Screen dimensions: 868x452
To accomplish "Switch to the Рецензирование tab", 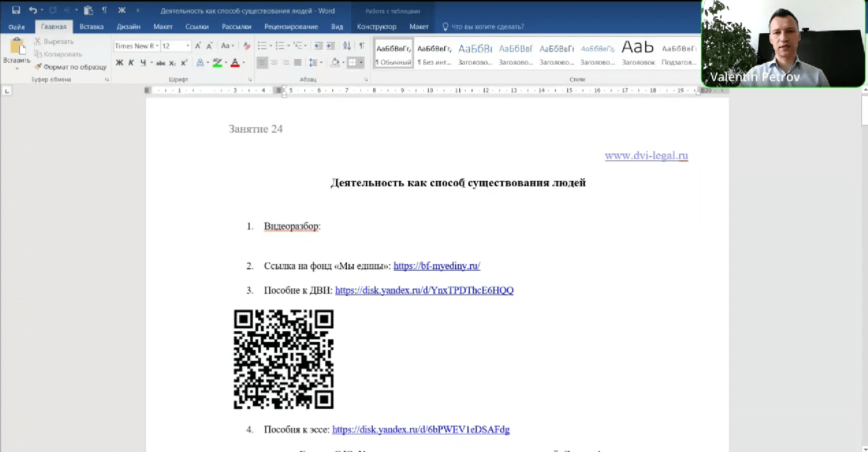I will coord(291,27).
